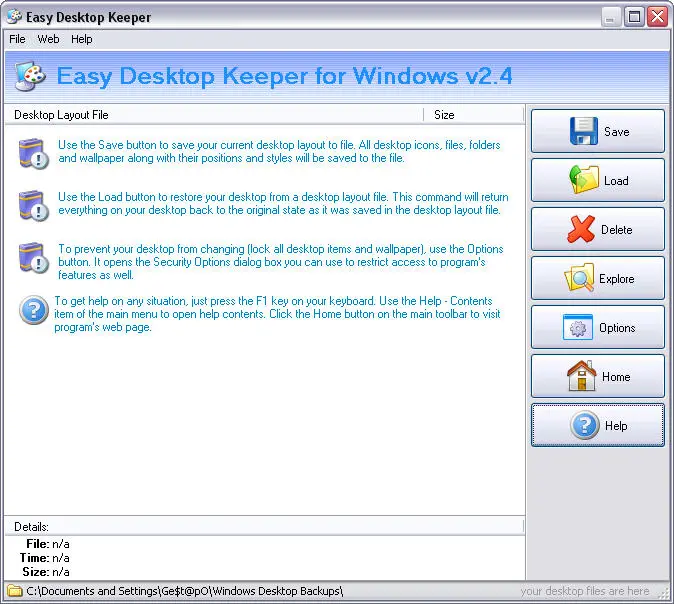Click the Options gear window icon
This screenshot has height=604, width=674.
pos(578,328)
